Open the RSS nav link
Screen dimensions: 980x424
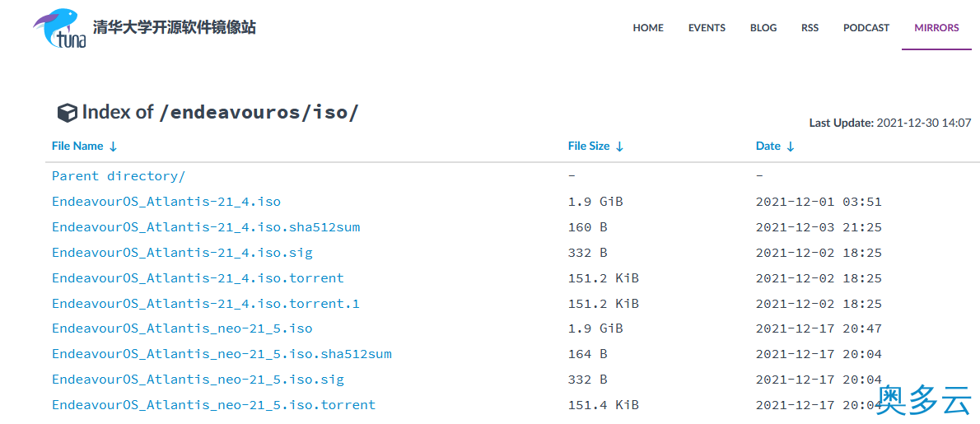(810, 27)
